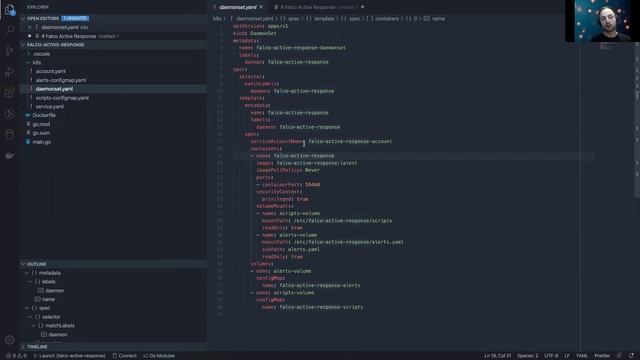The width and height of the screenshot is (640, 360).
Task: Open the Docker whale view in activity bar
Action: 9,156
